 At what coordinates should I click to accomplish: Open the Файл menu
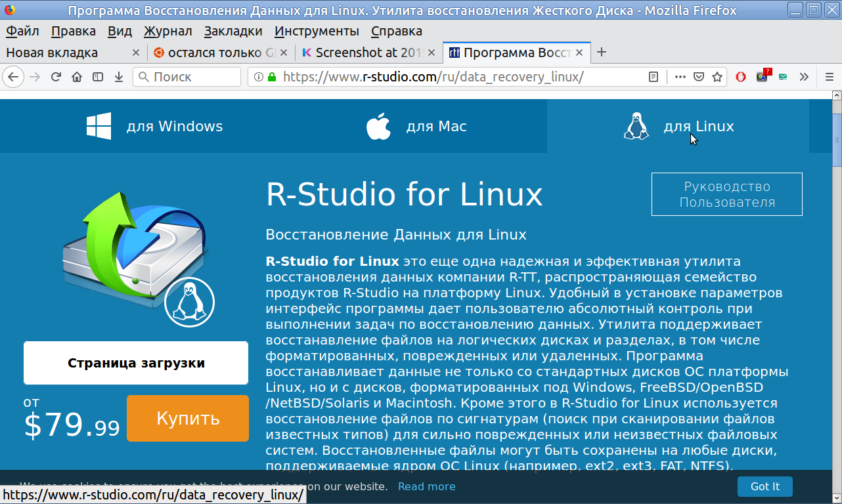pyautogui.click(x=23, y=31)
